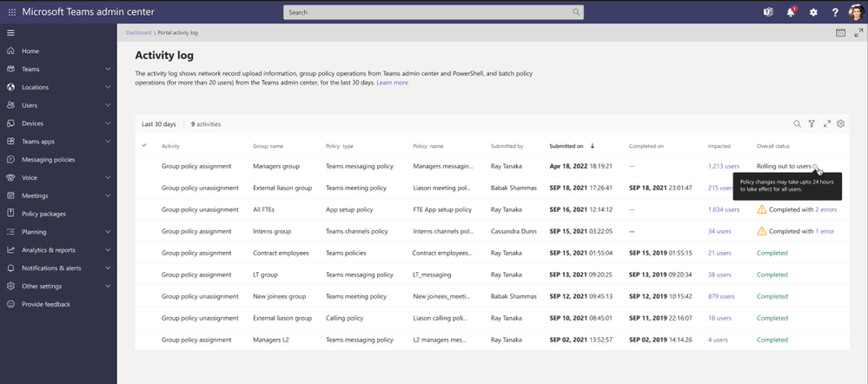This screenshot has width=868, height=384.
Task: Expand the activity table view
Action: pos(826,124)
